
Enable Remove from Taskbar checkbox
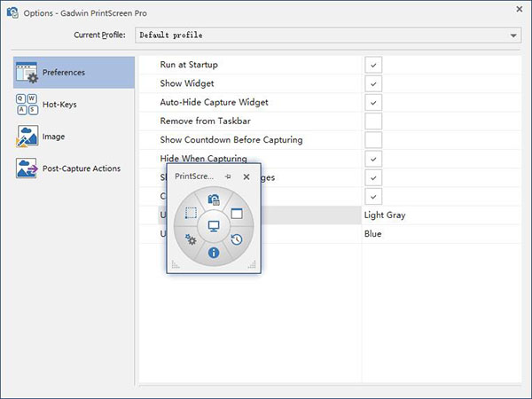click(373, 121)
